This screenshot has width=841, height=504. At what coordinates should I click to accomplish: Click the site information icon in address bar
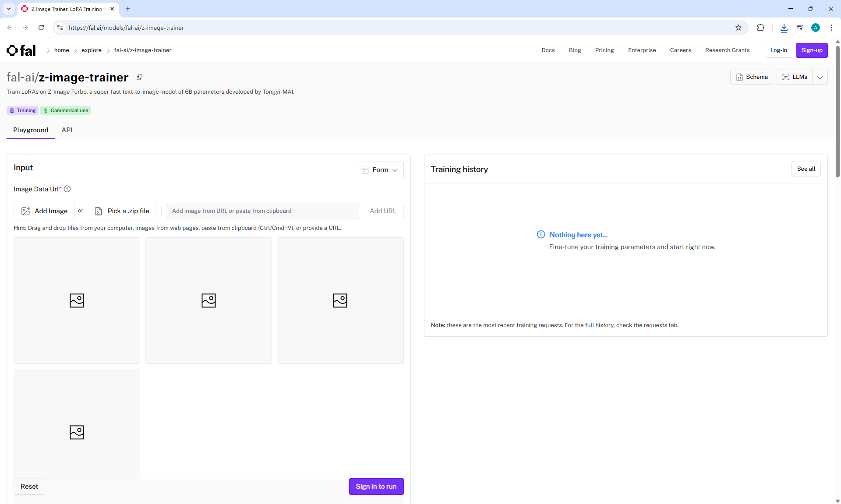pos(60,28)
